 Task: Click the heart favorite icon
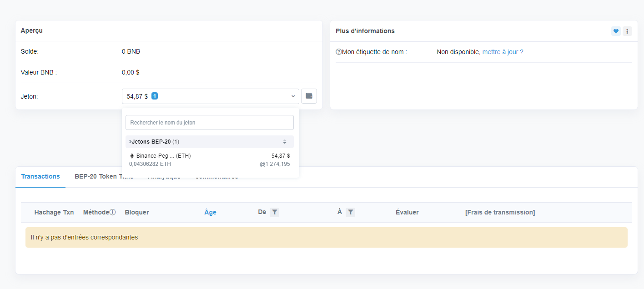click(616, 31)
